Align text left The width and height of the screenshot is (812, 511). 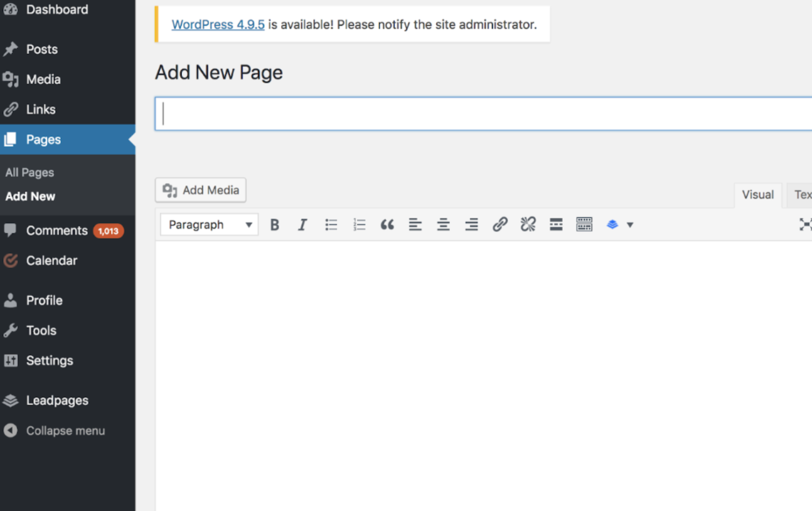pos(415,225)
